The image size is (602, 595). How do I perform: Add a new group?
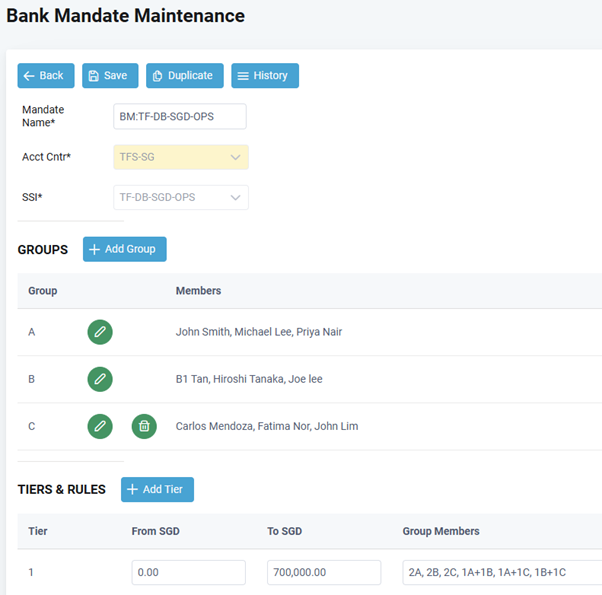click(x=125, y=249)
